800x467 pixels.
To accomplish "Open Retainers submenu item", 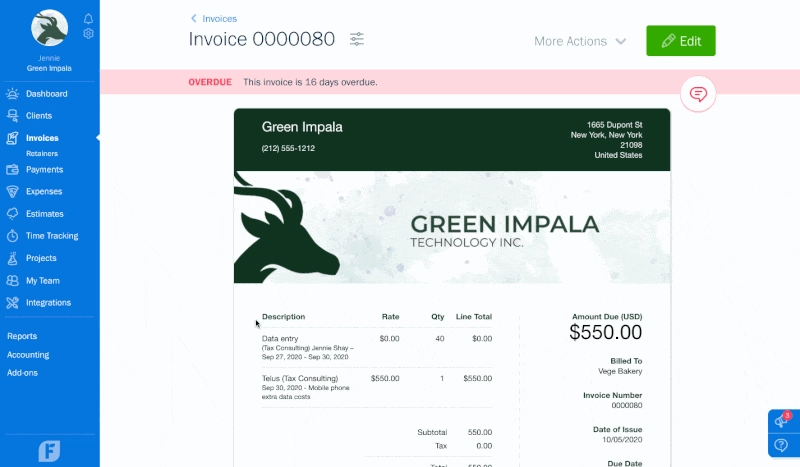I will click(x=42, y=154).
